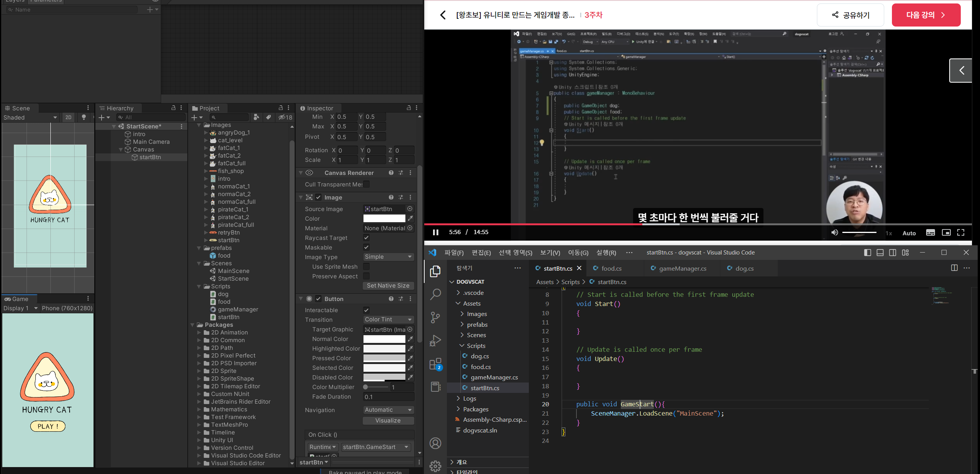Open Shaded draw mode dropdown
Image resolution: width=980 pixels, height=474 pixels.
(x=30, y=117)
